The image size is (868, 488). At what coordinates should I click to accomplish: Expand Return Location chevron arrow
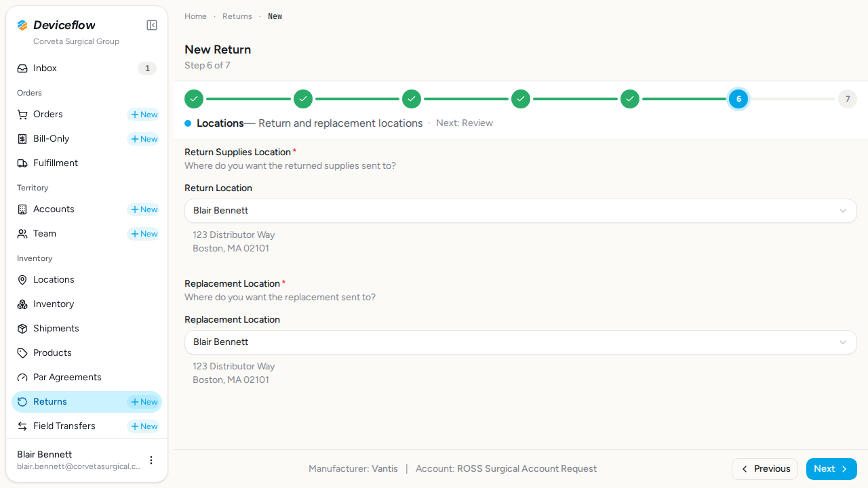[843, 211]
